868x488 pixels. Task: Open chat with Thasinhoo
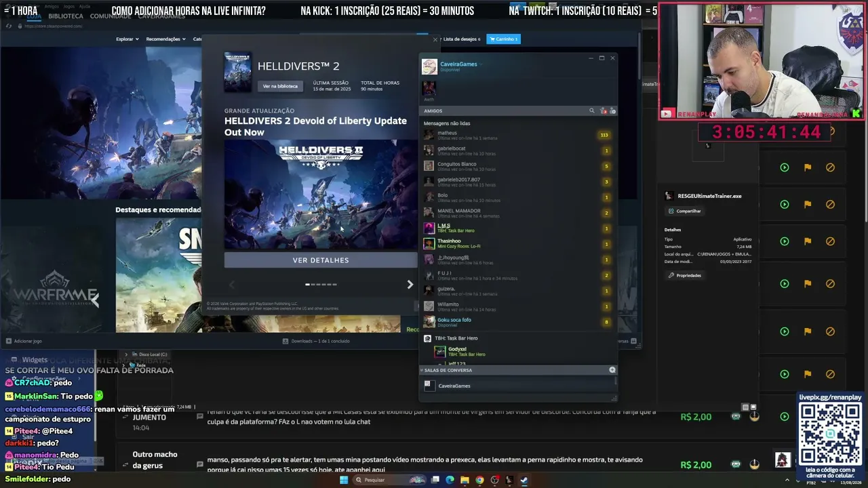click(x=519, y=243)
